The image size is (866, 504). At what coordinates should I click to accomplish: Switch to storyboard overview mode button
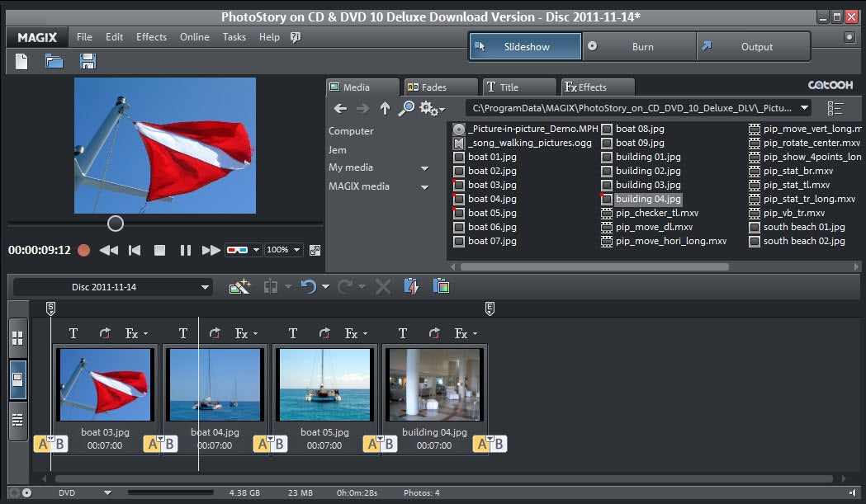(17, 339)
